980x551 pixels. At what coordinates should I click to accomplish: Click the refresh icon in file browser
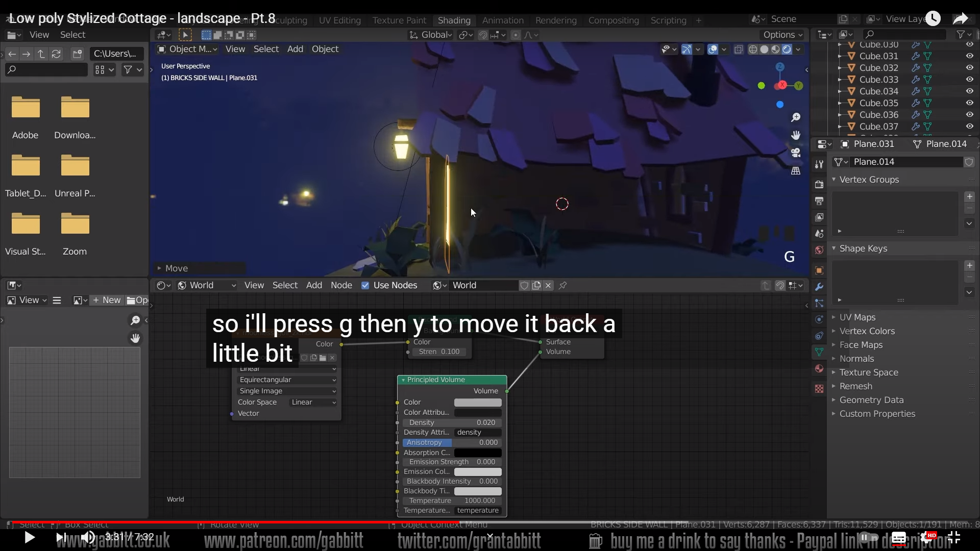(x=57, y=54)
